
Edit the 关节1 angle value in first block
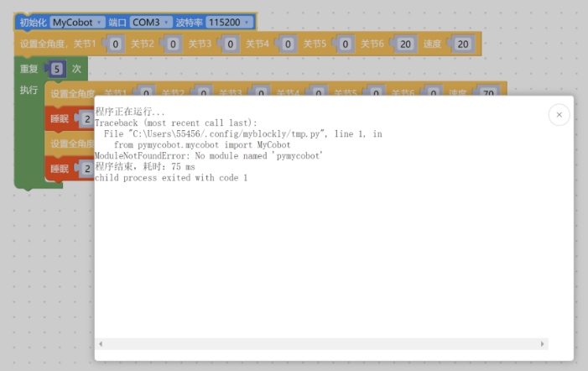click(x=116, y=44)
